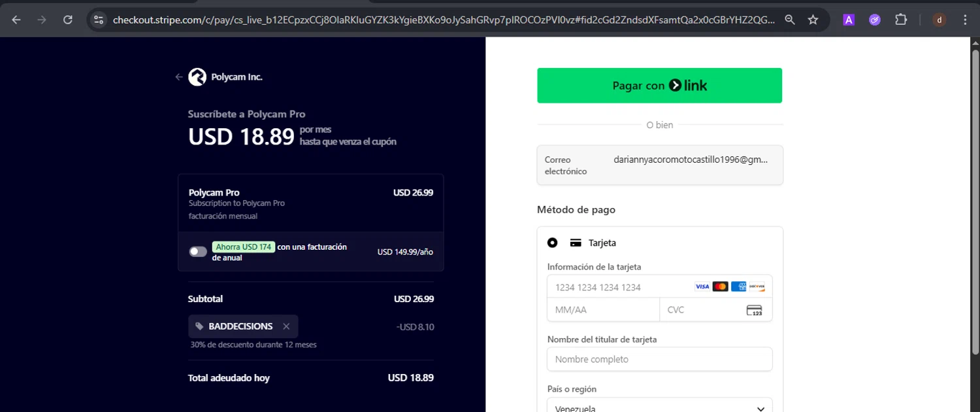Click 'USD 149.99/año' annual price

pyautogui.click(x=405, y=252)
